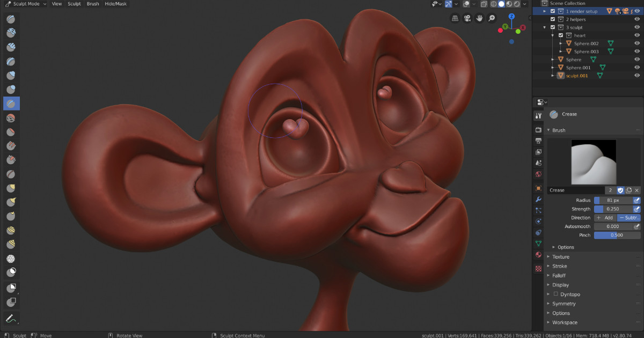
Task: Select the Draw sculpt brush
Action: point(11,19)
